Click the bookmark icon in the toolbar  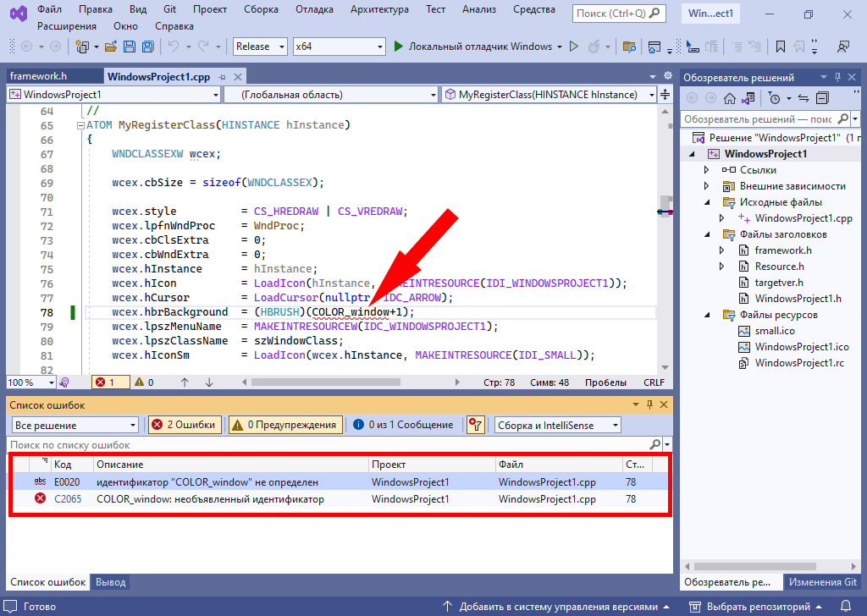pos(780,47)
